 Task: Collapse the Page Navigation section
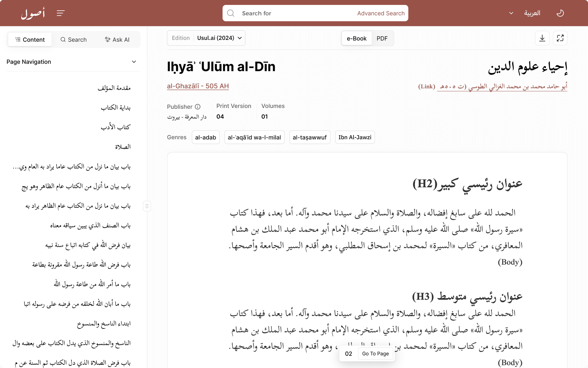click(x=134, y=62)
